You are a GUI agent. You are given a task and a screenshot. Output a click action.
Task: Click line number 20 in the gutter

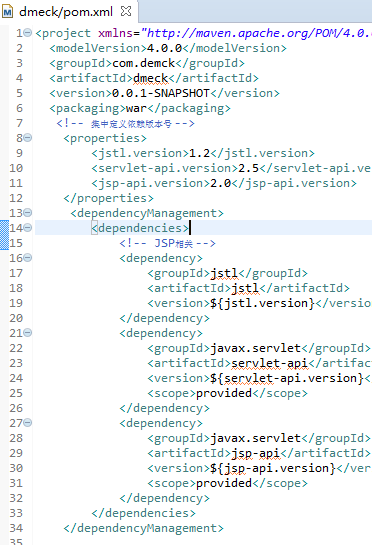click(16, 318)
